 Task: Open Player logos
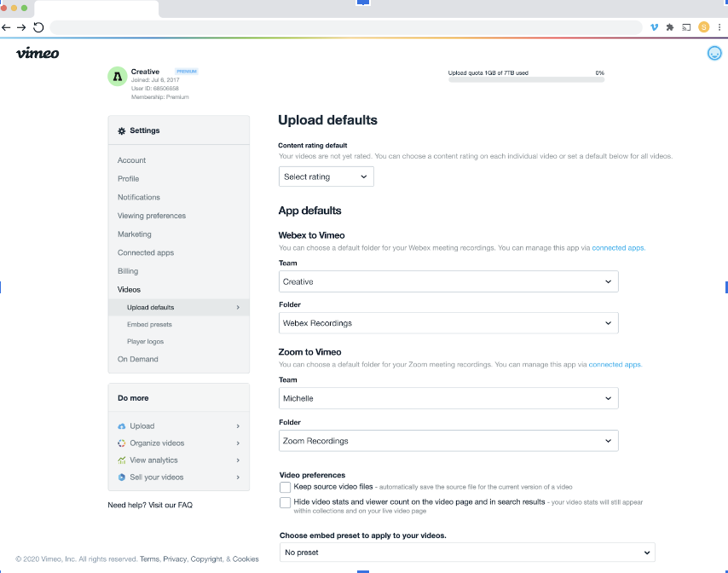145,342
